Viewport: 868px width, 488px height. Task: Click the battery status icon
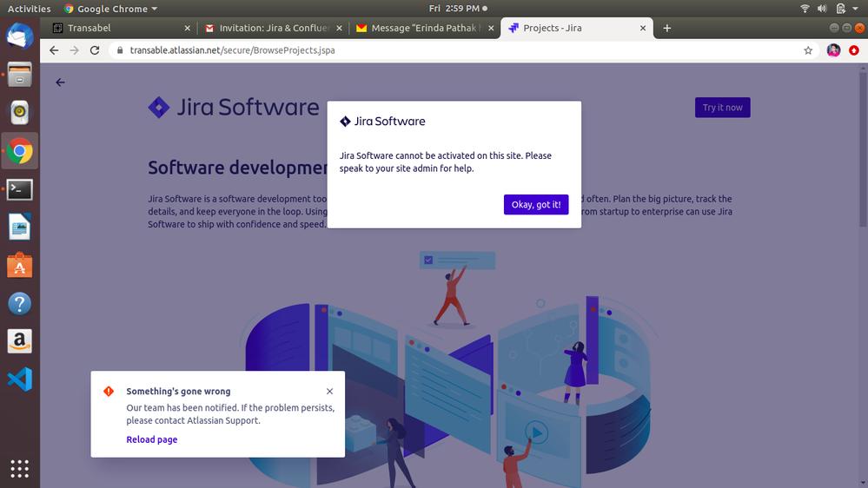840,9
